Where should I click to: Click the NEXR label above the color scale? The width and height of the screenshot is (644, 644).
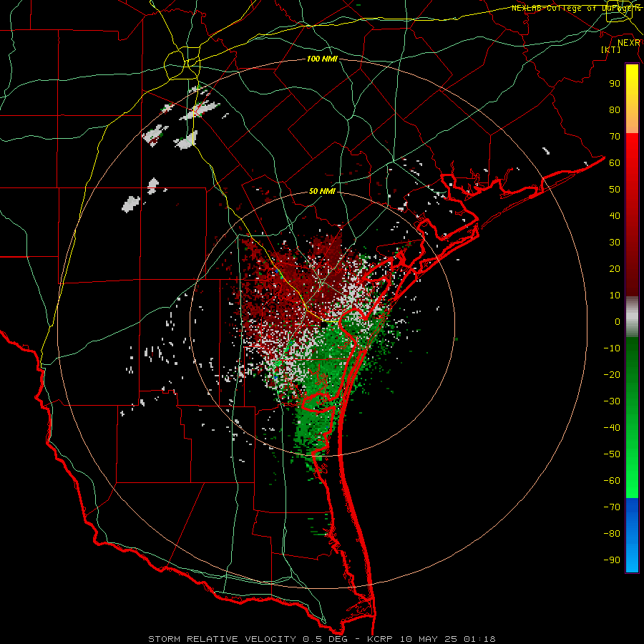click(x=629, y=43)
